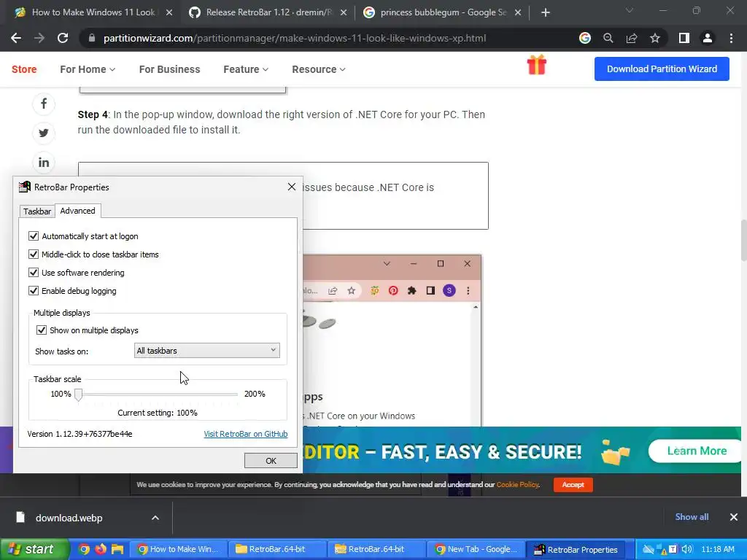Switch to New Tab - Google taskbar item
Screen dimensions: 747x560
[476, 549]
